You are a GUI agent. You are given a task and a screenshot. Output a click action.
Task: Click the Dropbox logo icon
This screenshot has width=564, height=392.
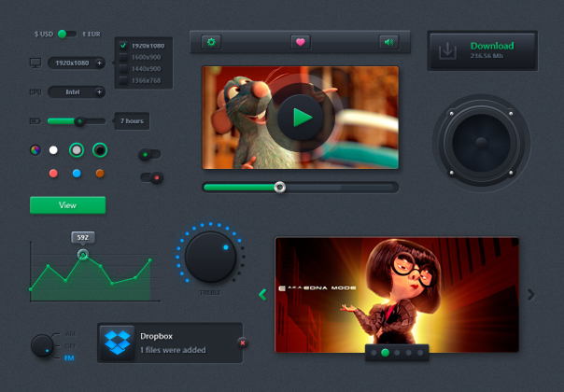tap(118, 343)
